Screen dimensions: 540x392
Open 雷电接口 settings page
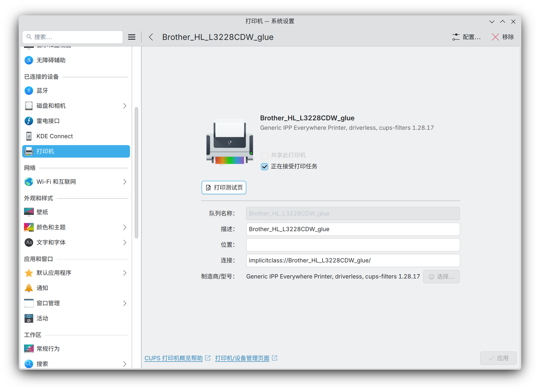click(76, 121)
